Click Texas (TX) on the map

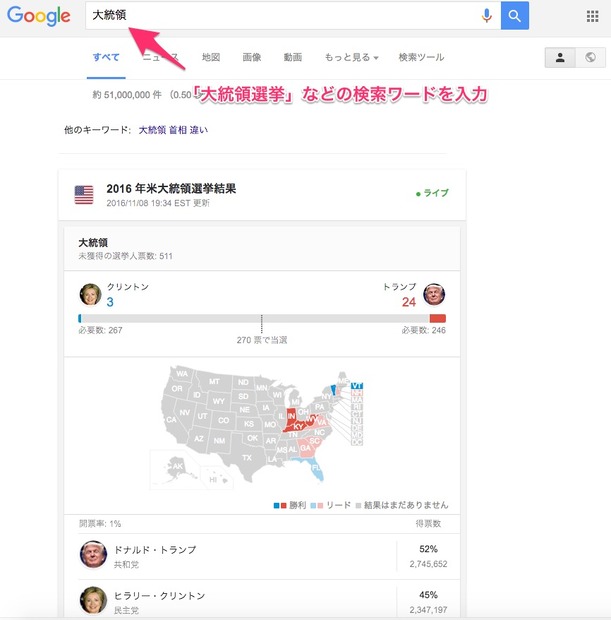point(247,458)
